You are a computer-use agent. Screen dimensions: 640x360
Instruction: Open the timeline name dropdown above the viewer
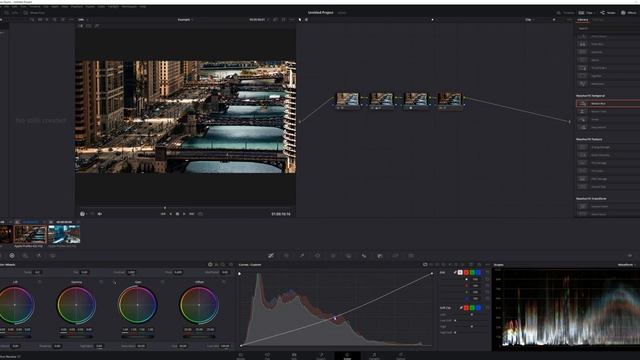point(185,20)
